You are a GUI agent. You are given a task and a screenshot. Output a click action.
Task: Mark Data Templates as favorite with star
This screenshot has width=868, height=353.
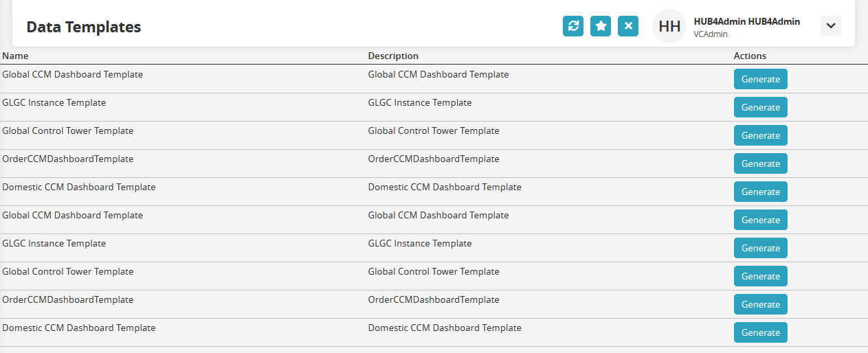601,26
